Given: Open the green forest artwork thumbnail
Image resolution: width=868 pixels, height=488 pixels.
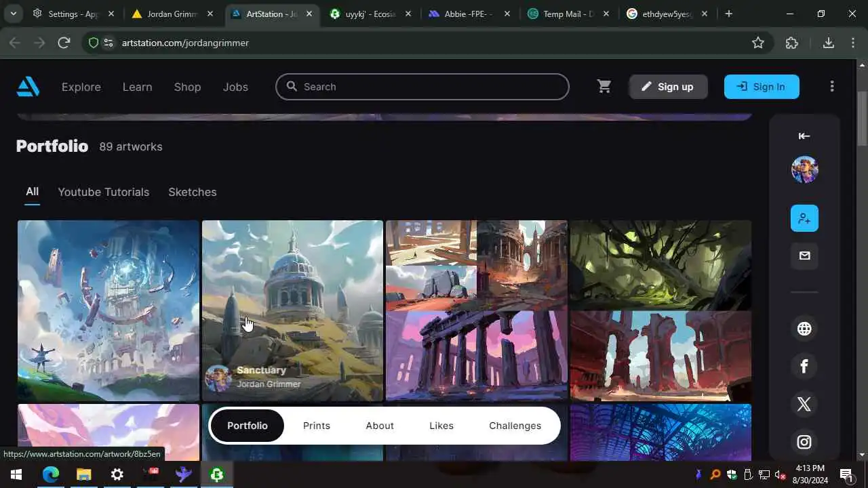Looking at the screenshot, I should click(x=660, y=265).
